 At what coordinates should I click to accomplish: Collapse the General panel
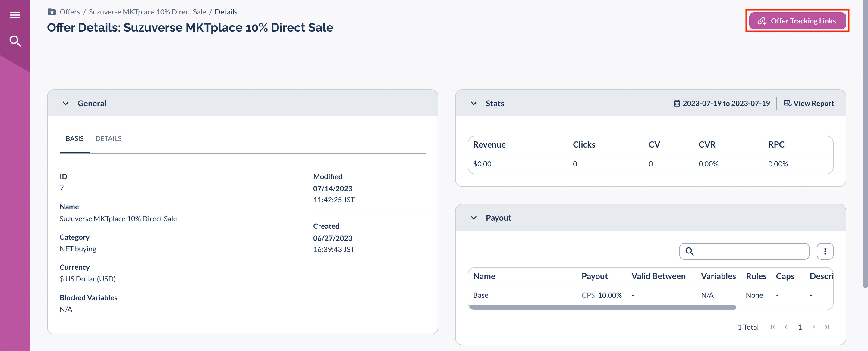[66, 103]
